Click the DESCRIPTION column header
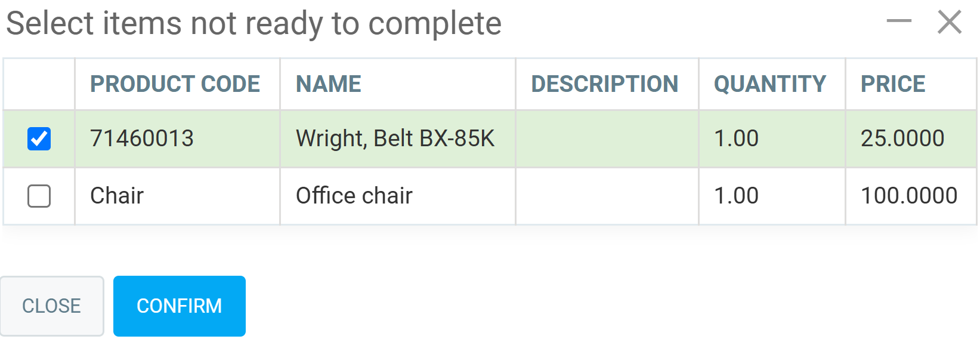 [x=604, y=84]
